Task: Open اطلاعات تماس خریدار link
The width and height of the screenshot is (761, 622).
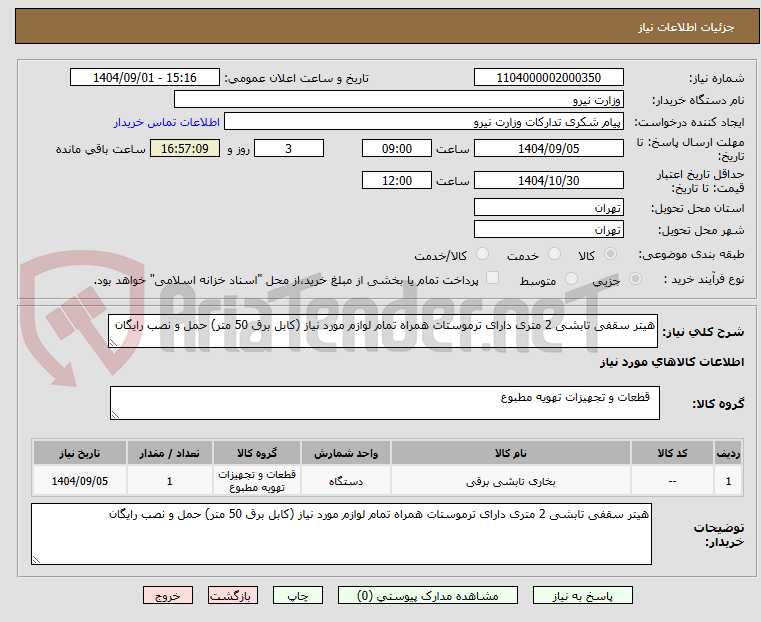Action: point(167,122)
